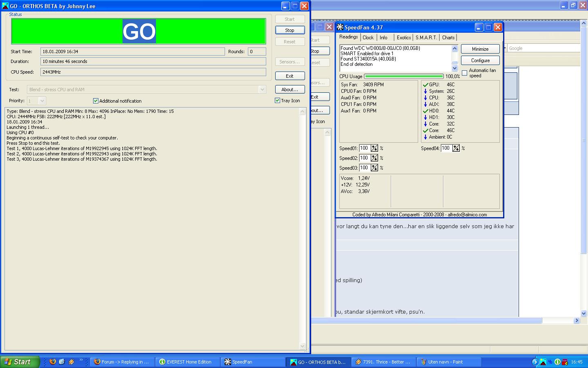
Task: Toggle the Tray Icon checkbox in ORTHOS
Action: click(277, 100)
